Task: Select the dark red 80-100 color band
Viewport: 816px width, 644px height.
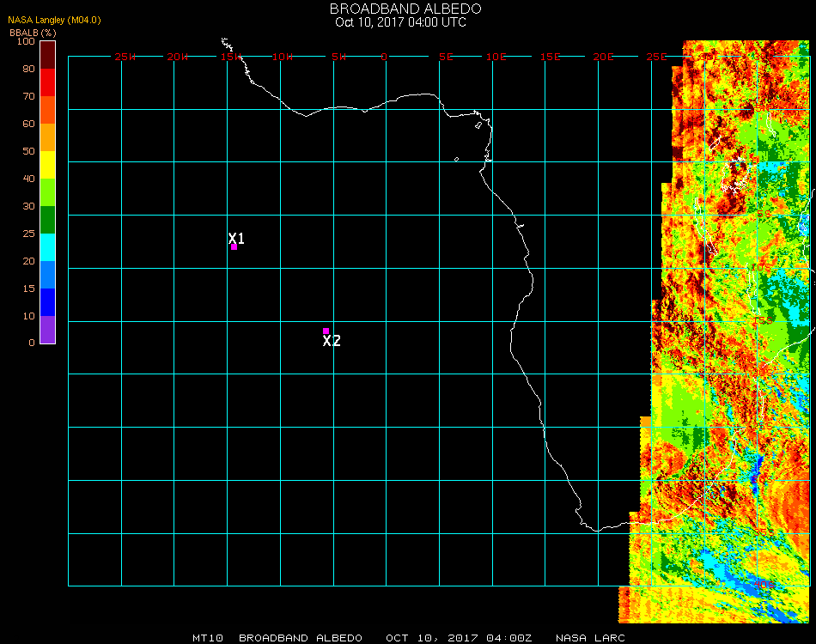Action: tap(48, 55)
